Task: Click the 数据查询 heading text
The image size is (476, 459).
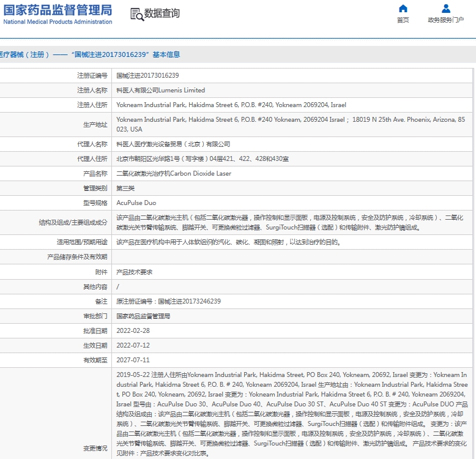Action: 162,13
